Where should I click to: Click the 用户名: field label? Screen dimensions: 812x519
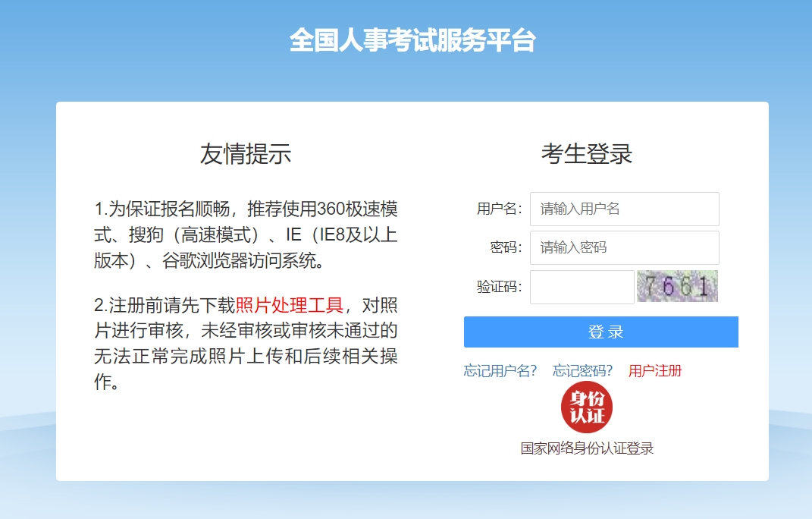coord(499,209)
